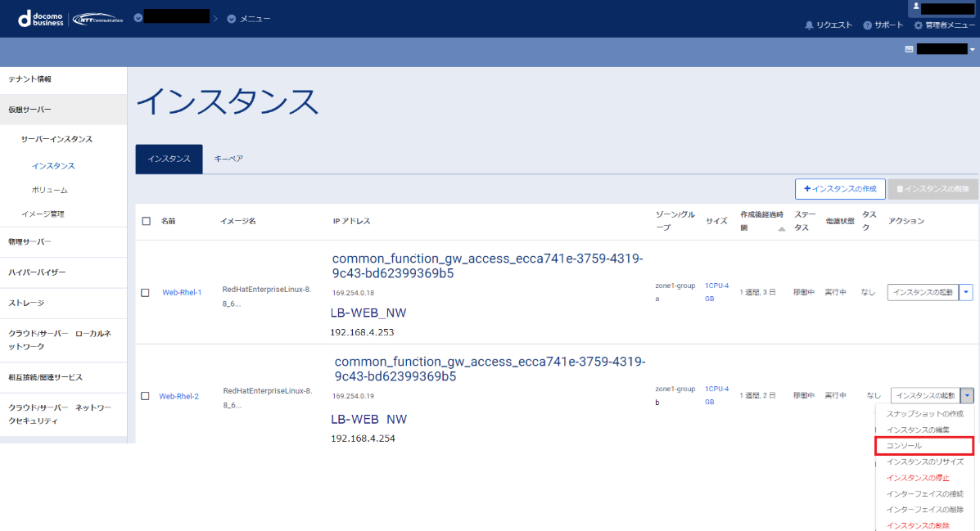
Task: Sort by 作成後経過時間 column arrow
Action: point(781,229)
